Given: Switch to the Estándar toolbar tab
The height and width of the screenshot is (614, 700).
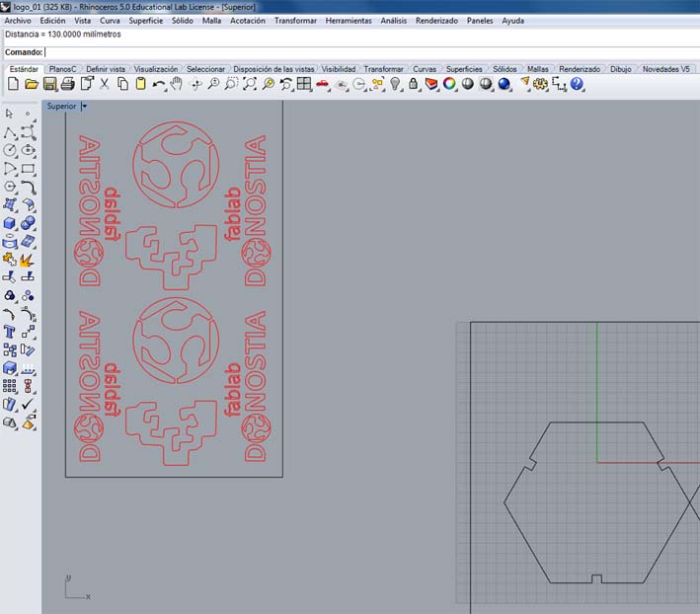Looking at the screenshot, I should (x=24, y=69).
